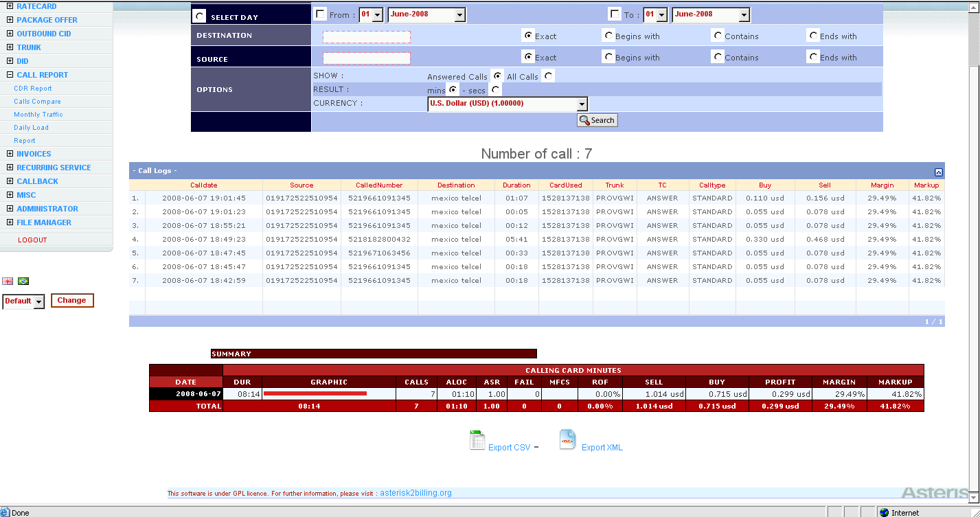
Task: Click the LOGOUT menu link
Action: [32, 240]
